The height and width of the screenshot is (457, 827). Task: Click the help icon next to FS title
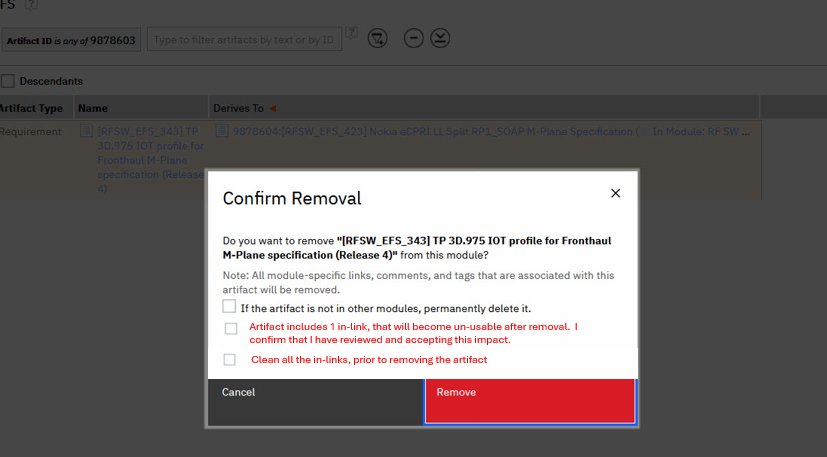[x=31, y=6]
